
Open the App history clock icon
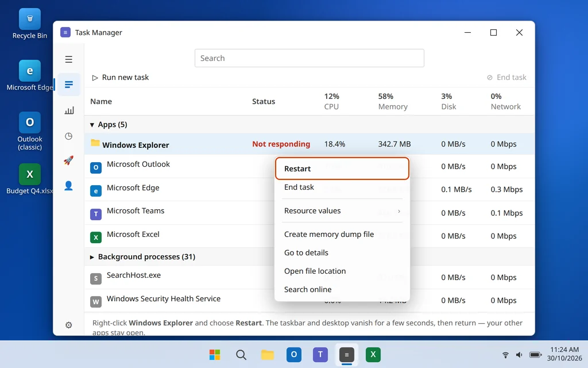(x=69, y=136)
